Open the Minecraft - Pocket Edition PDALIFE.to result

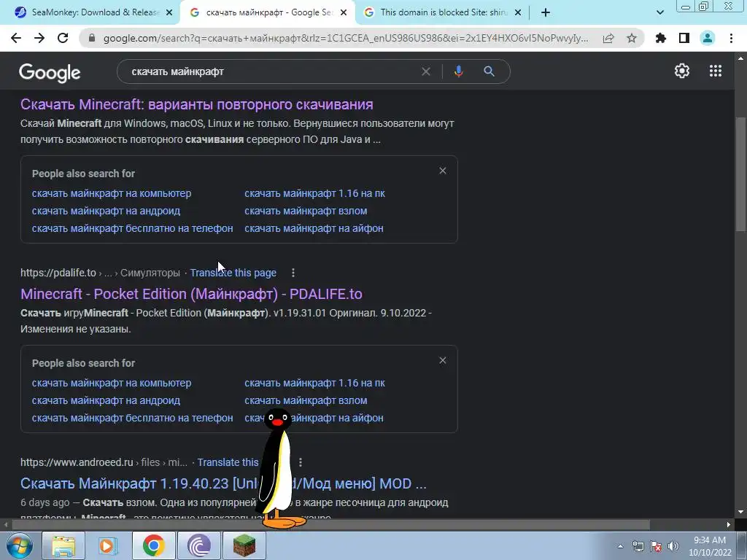[x=191, y=294]
